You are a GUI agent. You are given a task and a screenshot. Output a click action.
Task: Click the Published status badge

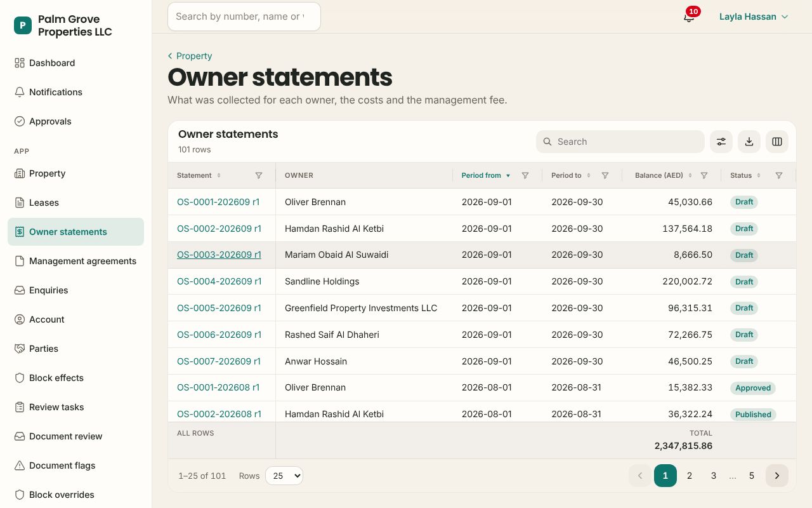pyautogui.click(x=753, y=415)
